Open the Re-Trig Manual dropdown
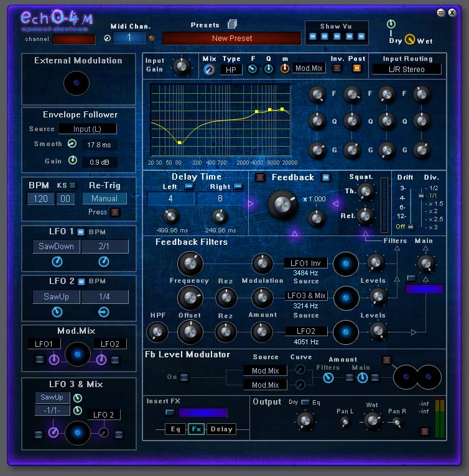 tap(104, 198)
